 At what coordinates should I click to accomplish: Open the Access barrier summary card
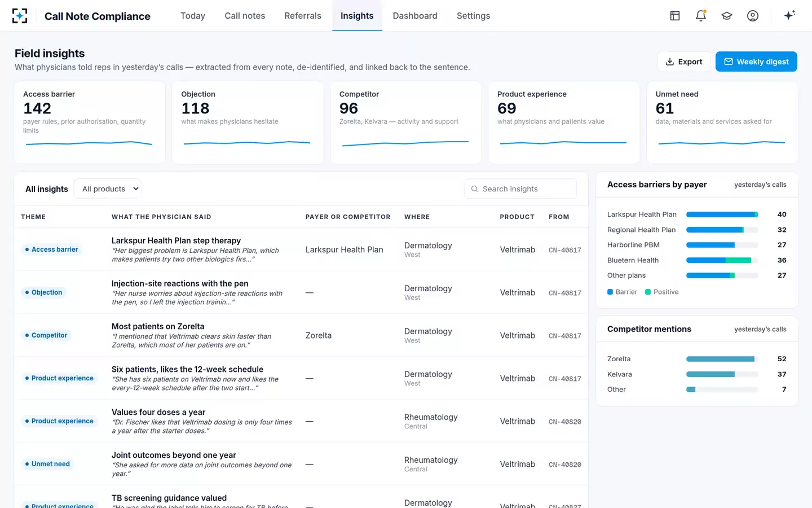[90, 122]
